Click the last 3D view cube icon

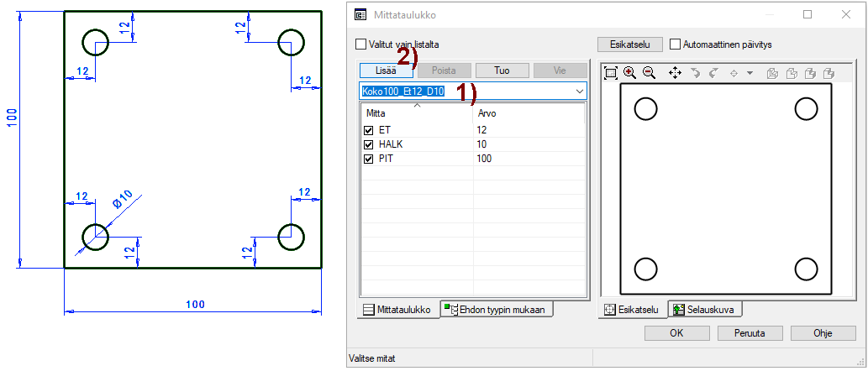coord(829,73)
